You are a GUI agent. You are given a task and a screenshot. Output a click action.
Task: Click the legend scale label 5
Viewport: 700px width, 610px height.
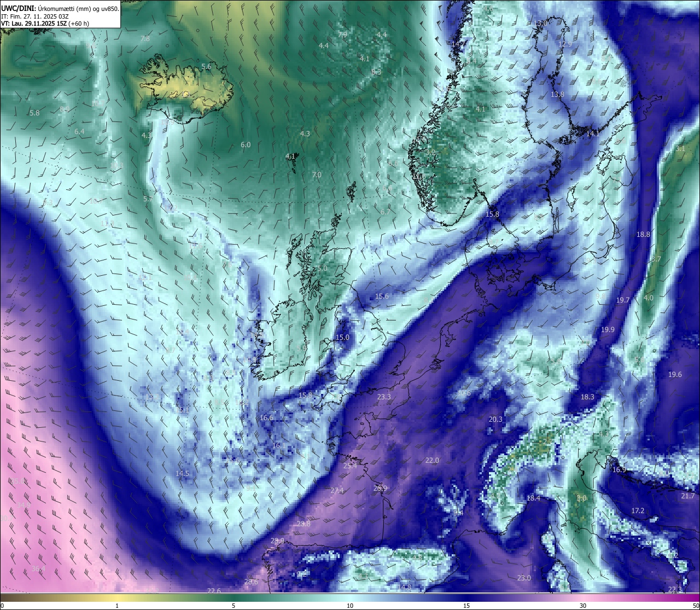(234, 606)
